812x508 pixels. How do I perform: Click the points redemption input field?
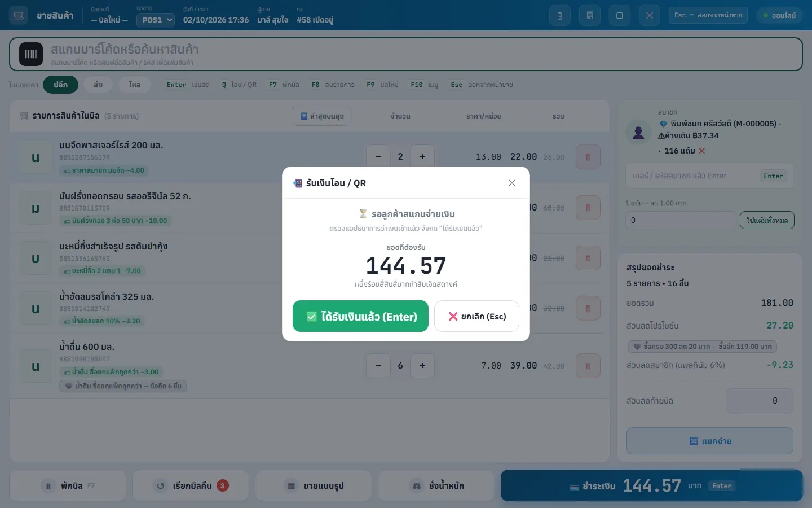point(681,220)
